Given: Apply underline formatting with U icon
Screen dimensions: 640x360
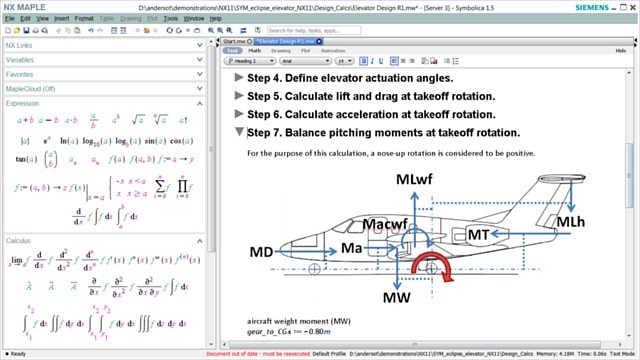Looking at the screenshot, I should tap(381, 61).
